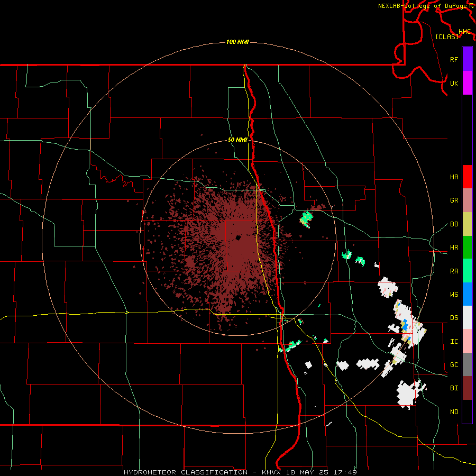Screen dimensions: 476x476
Task: Click the yellow BD big drops swatch
Action: [x=467, y=224]
